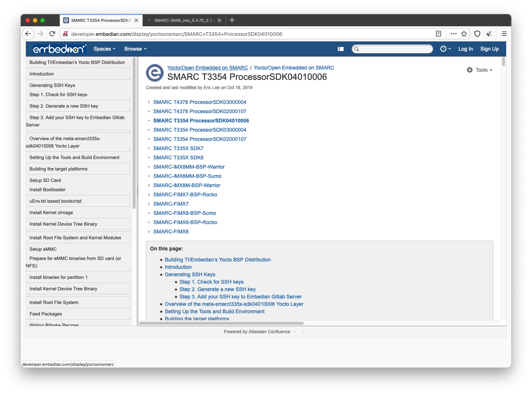The image size is (532, 395).
Task: Click the Tools gear icon
Action: click(470, 70)
